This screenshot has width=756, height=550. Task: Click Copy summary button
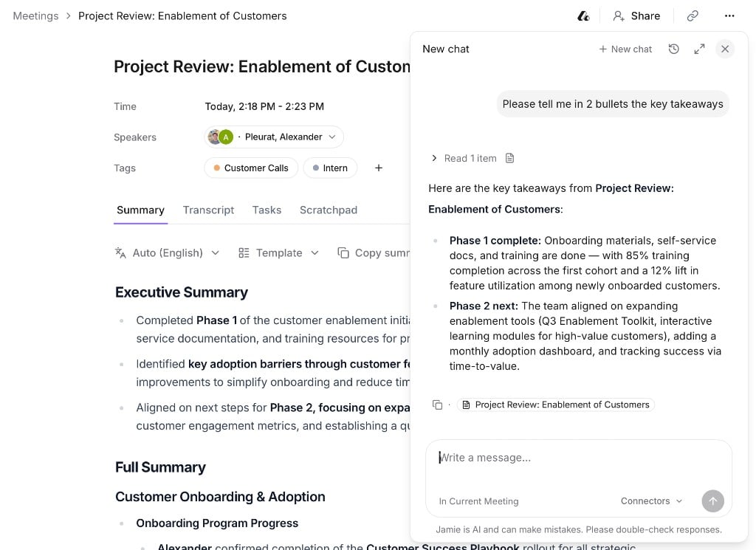[x=374, y=253]
